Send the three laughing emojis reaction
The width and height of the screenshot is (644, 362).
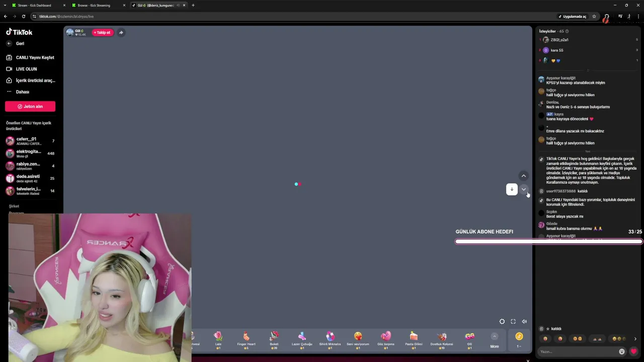[x=618, y=339]
